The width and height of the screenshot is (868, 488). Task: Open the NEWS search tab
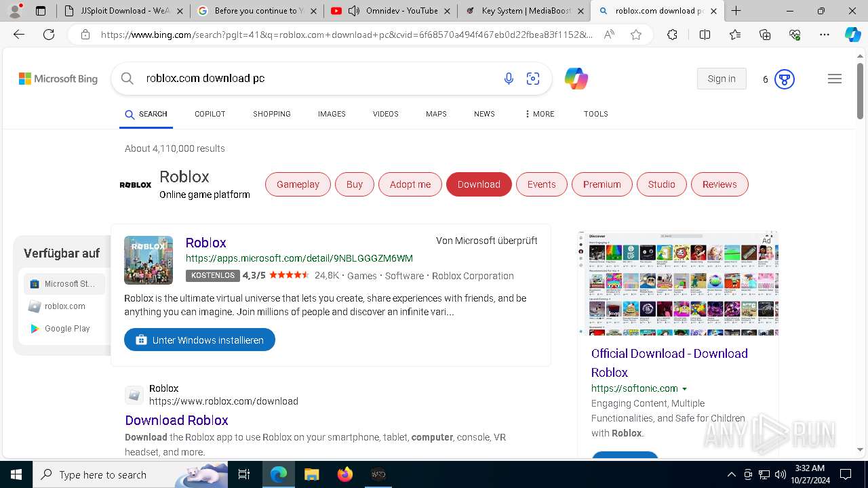click(x=484, y=114)
